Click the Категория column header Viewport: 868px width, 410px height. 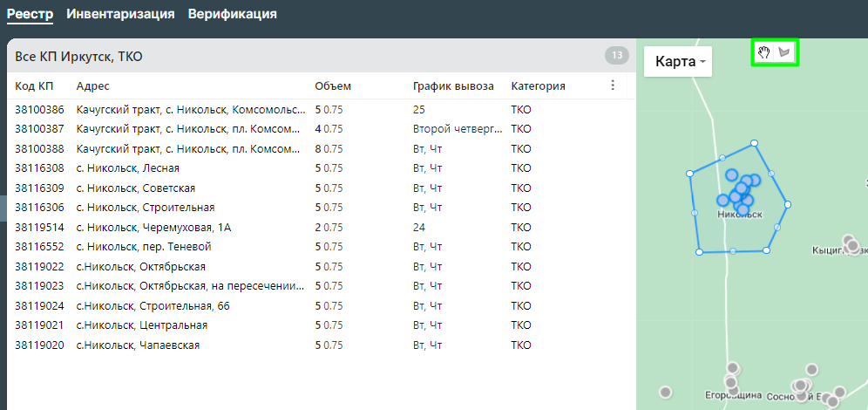538,85
